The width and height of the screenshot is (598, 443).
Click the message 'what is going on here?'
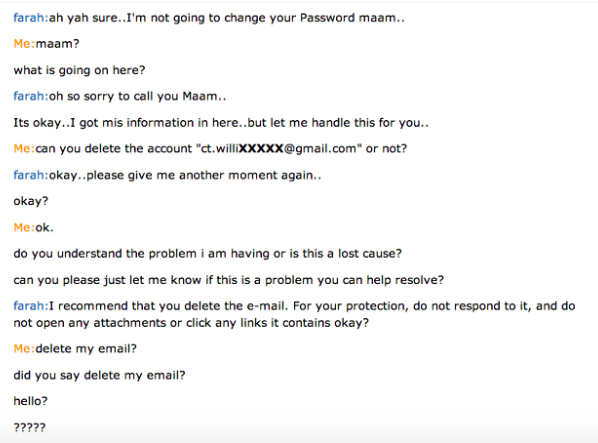pyautogui.click(x=79, y=71)
